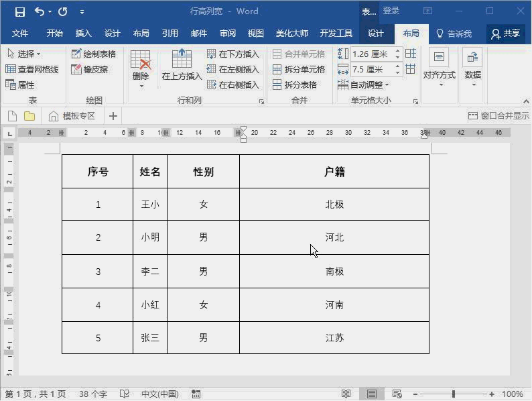Click the distribute columns evenly icon

point(411,69)
